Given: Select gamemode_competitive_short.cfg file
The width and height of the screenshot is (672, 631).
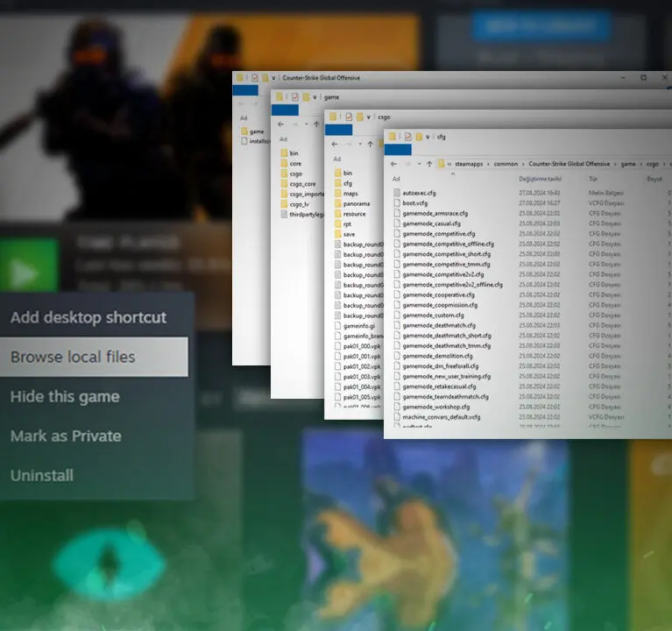Looking at the screenshot, I should pyautogui.click(x=442, y=254).
